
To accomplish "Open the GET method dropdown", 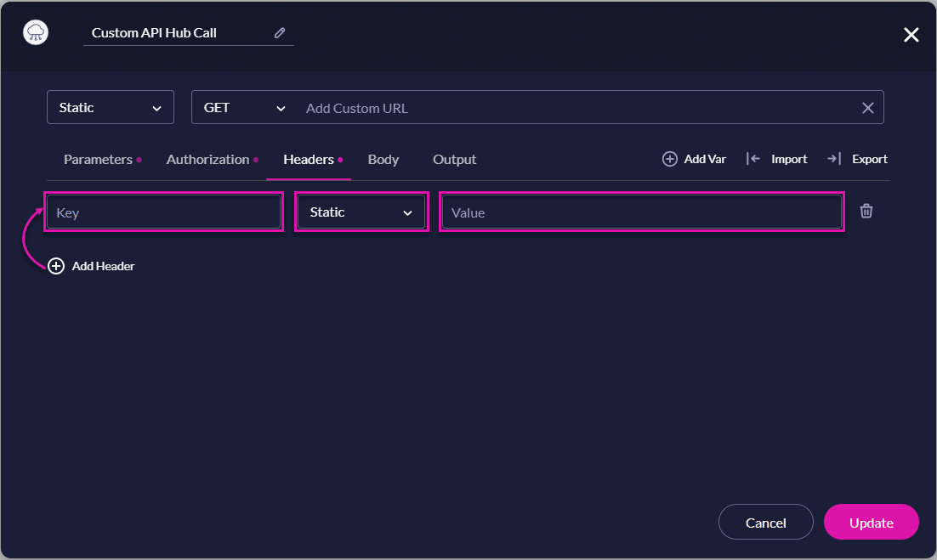I will 244,107.
